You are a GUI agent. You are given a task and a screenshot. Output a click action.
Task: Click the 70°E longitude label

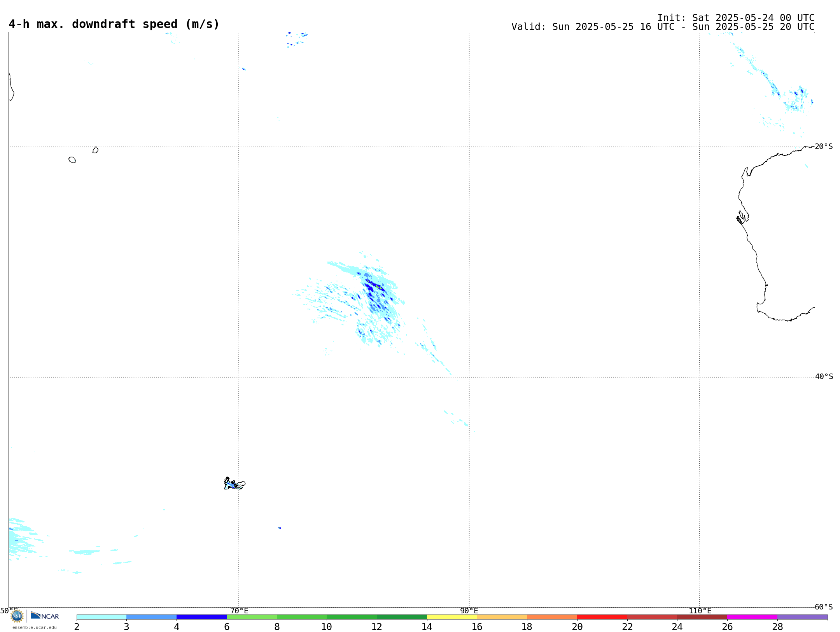[239, 611]
